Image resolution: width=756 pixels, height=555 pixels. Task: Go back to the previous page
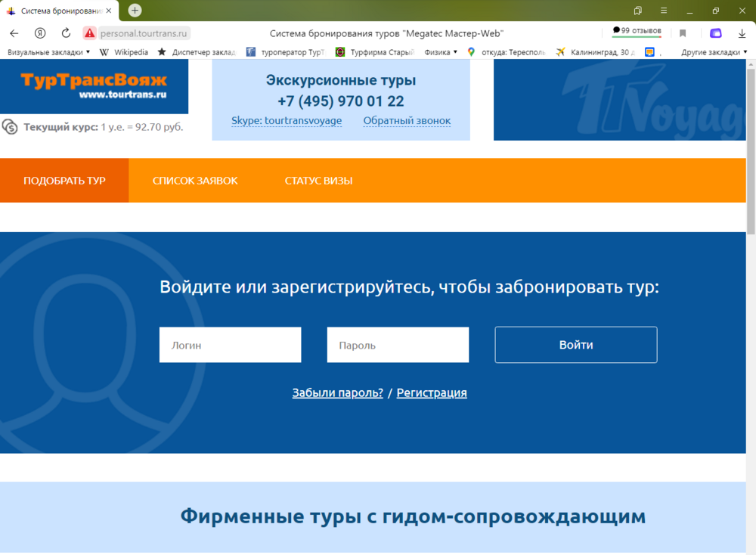point(14,33)
